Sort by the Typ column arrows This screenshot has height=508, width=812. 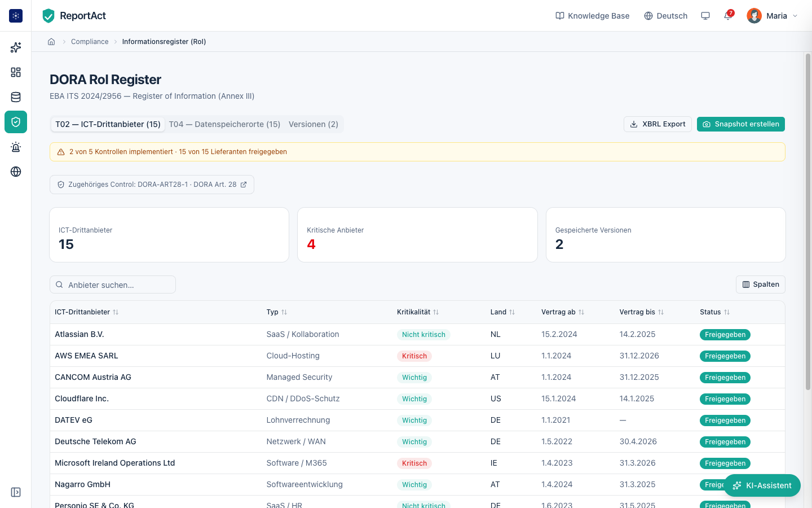[x=284, y=312]
